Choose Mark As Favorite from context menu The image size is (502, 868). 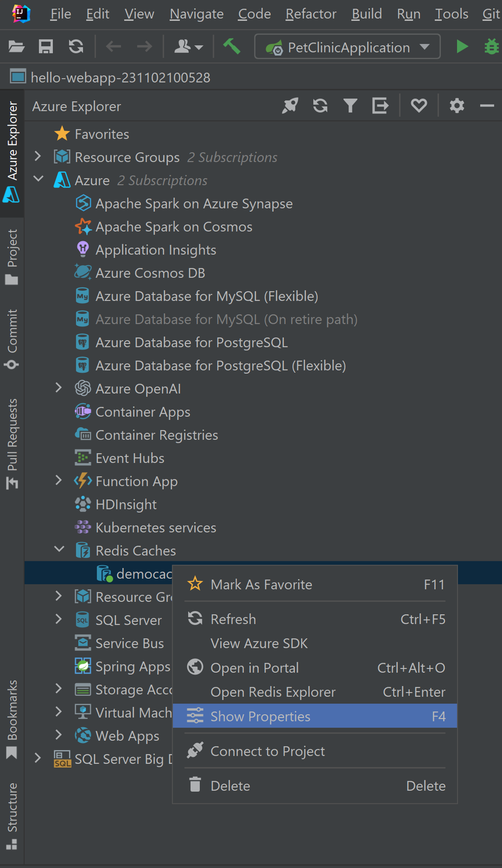pyautogui.click(x=315, y=584)
